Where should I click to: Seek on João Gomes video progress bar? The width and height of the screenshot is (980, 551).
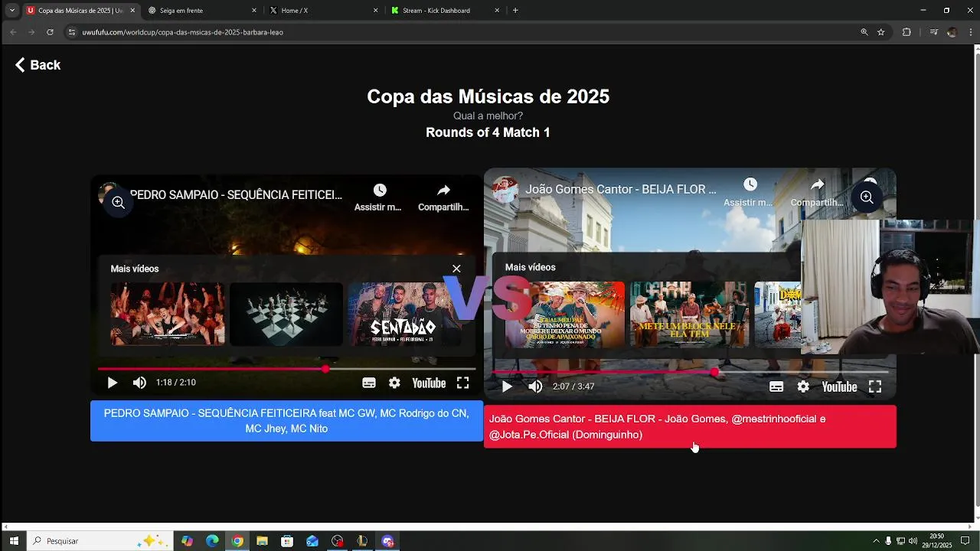690,373
